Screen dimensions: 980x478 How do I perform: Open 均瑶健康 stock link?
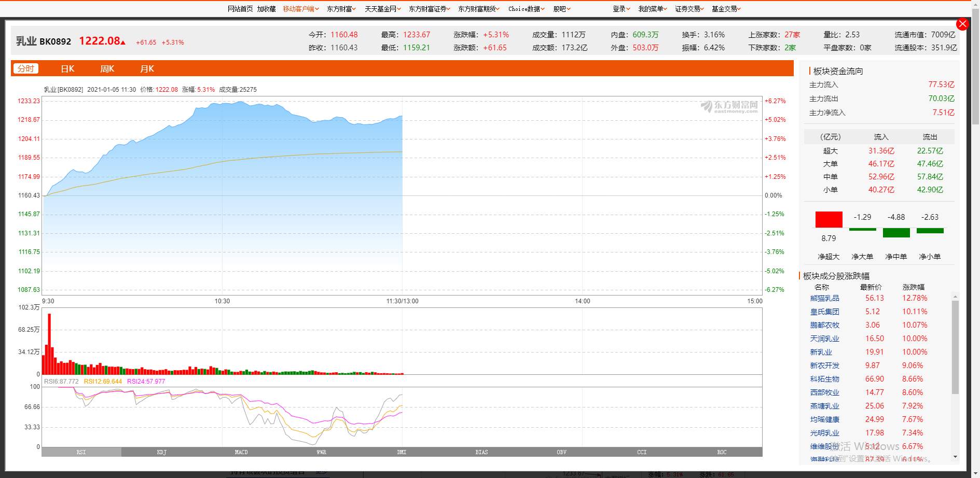tap(824, 419)
